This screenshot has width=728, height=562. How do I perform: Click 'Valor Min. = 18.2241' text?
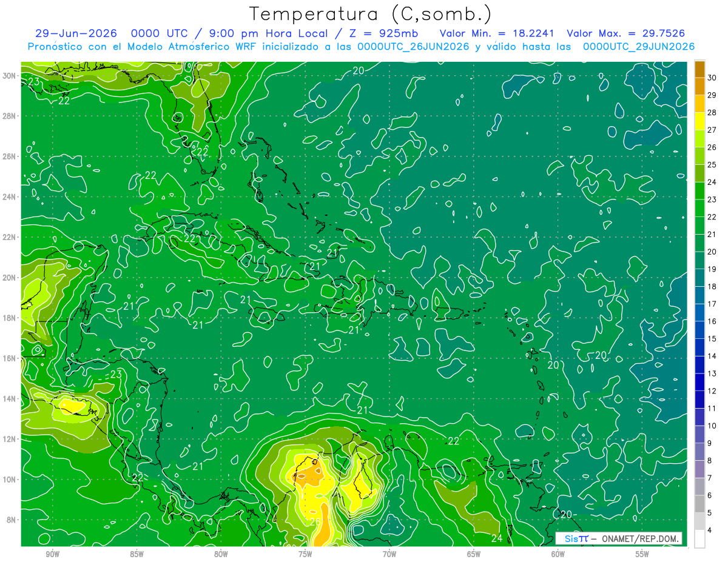tap(498, 33)
